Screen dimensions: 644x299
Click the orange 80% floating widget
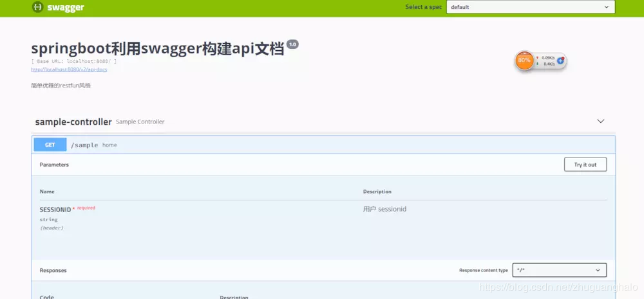click(524, 60)
